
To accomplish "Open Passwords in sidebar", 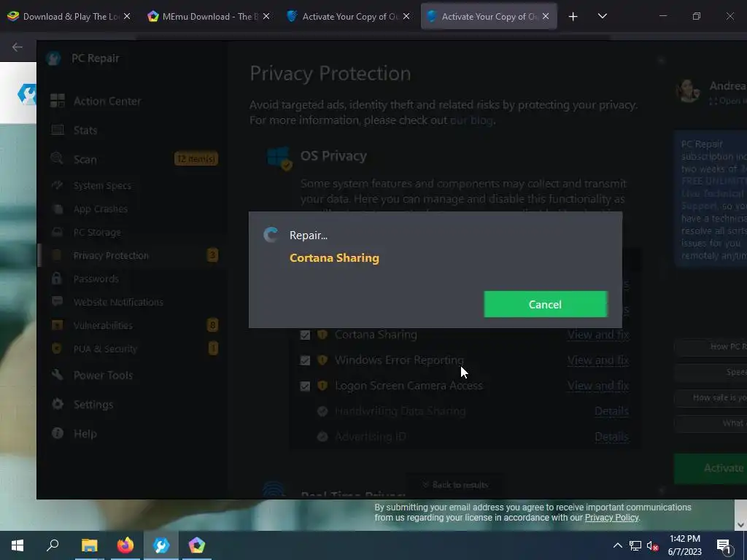I will tap(96, 279).
